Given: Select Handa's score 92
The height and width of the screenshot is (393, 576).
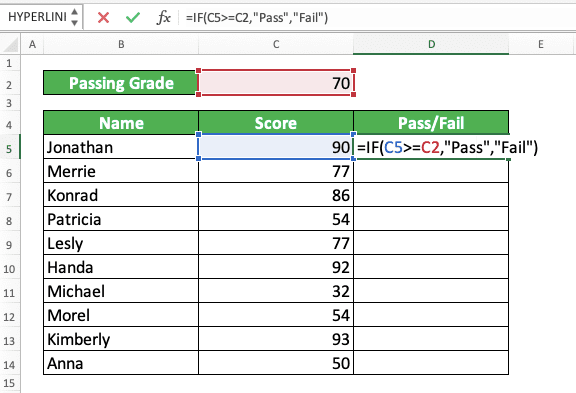Looking at the screenshot, I should [x=276, y=267].
